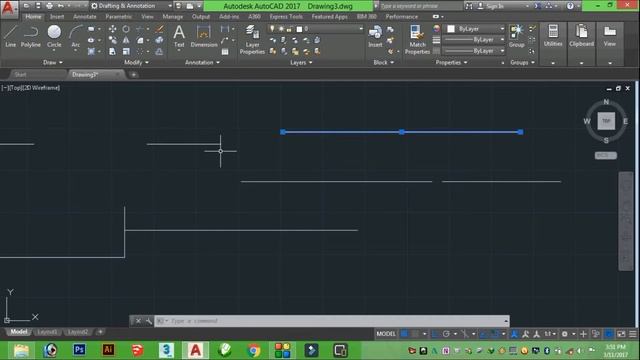Switch to the Express Tools ribbon tab
640x360 pixels.
pyautogui.click(x=286, y=17)
